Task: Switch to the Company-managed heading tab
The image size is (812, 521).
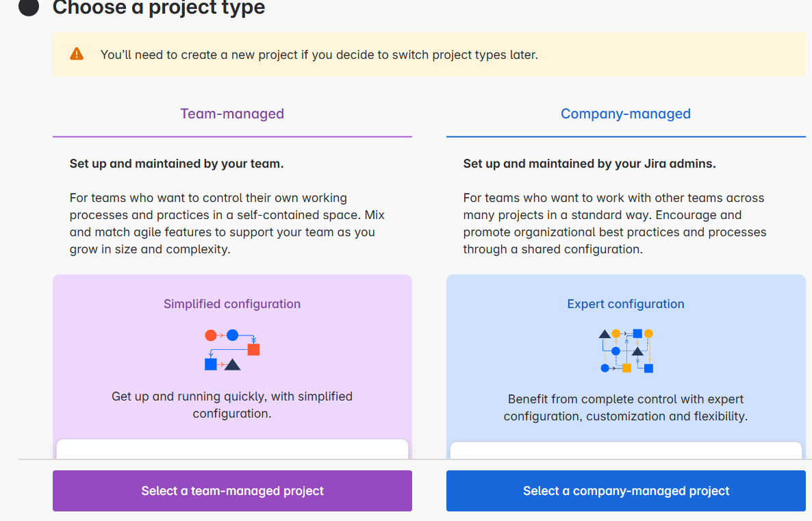Action: pos(626,114)
